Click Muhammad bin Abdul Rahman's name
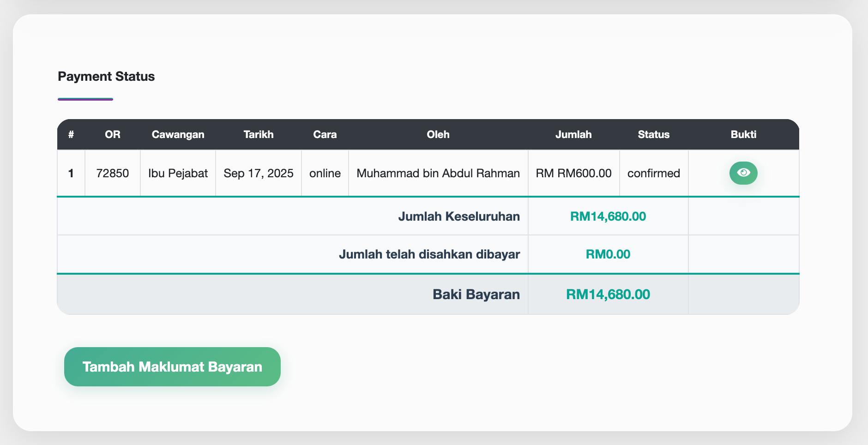 pyautogui.click(x=438, y=173)
